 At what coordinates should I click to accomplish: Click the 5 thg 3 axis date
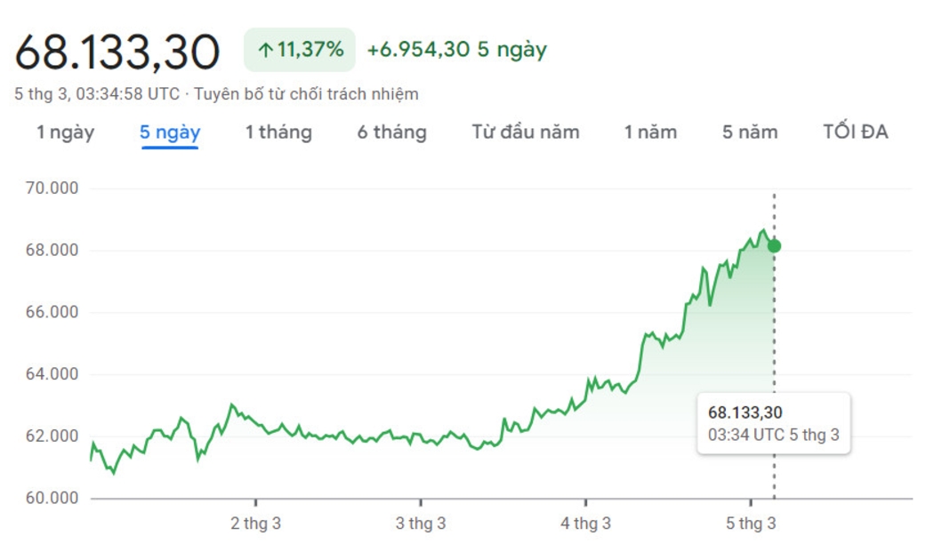tap(751, 524)
